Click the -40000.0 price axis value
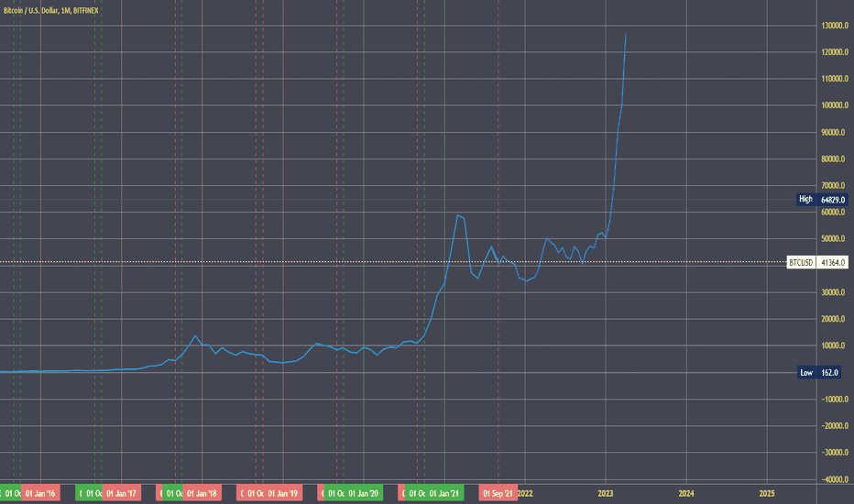Viewport: 854px width, 504px height. [x=835, y=479]
